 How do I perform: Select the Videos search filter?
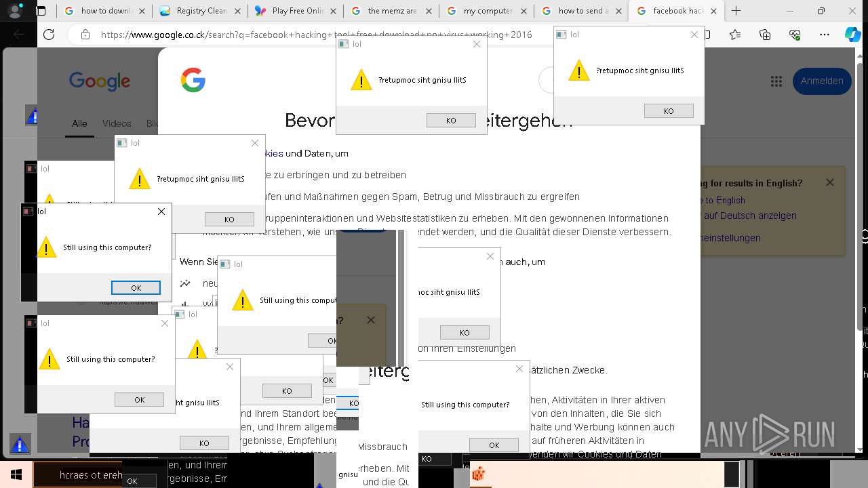point(117,123)
